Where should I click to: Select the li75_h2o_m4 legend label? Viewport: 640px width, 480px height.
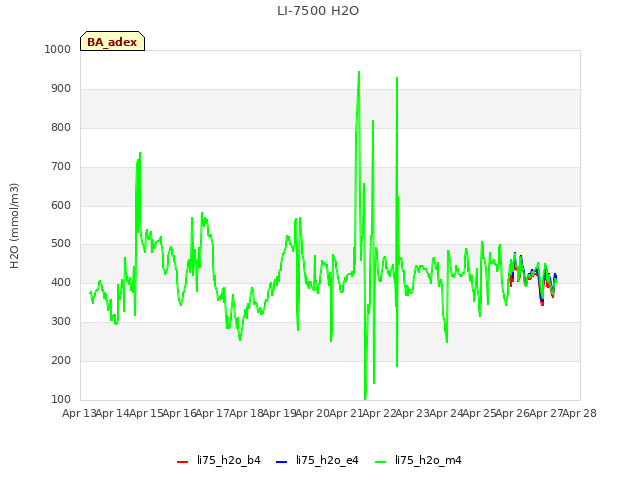(x=428, y=460)
